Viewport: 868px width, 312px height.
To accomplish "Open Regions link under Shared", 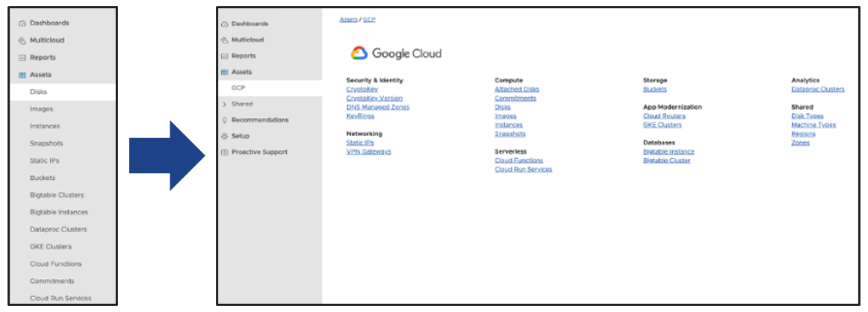I will pyautogui.click(x=803, y=134).
